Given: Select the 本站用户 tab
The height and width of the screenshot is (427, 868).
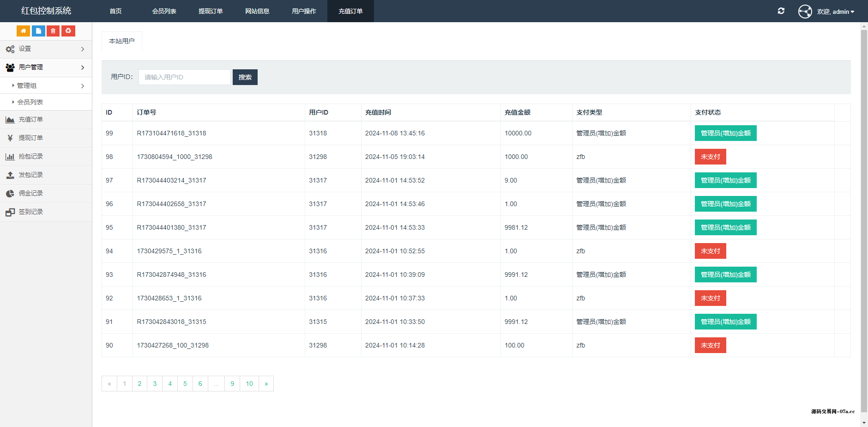Looking at the screenshot, I should click(122, 41).
